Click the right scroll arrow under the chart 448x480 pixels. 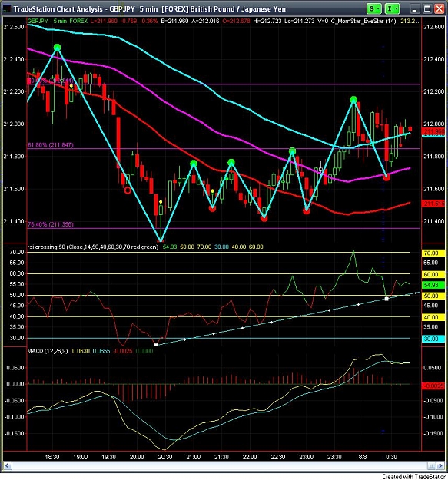[440, 466]
